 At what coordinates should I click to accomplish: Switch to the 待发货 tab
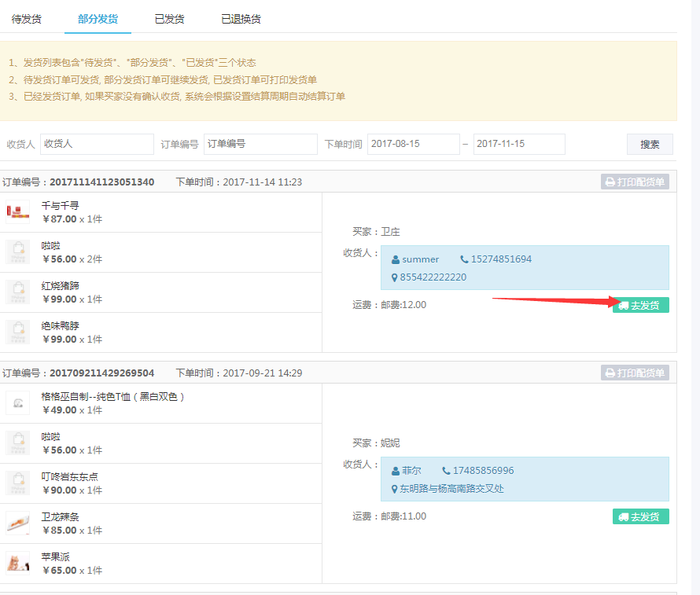pyautogui.click(x=27, y=19)
